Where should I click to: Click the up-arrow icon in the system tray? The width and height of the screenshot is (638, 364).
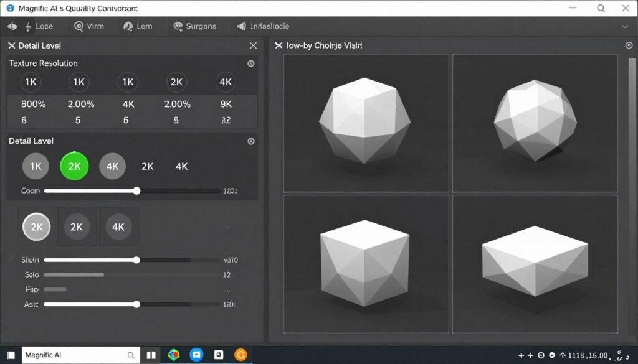coord(563,355)
